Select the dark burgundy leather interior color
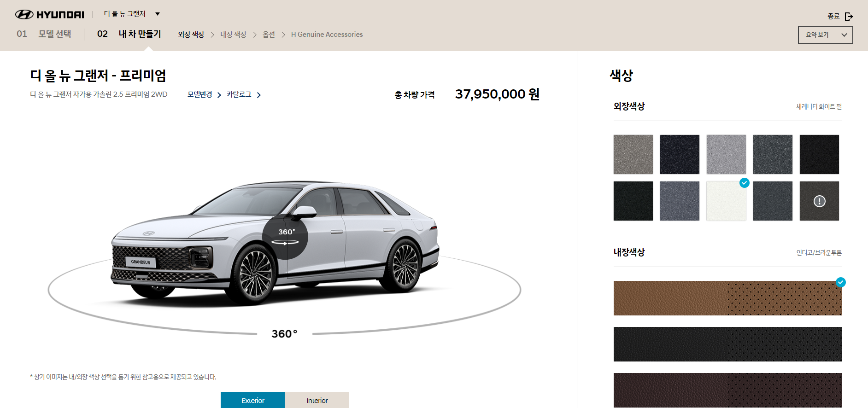 pos(727,390)
